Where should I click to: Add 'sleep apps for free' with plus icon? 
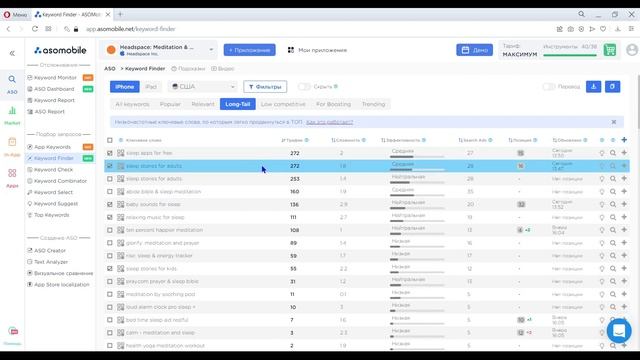[624, 153]
